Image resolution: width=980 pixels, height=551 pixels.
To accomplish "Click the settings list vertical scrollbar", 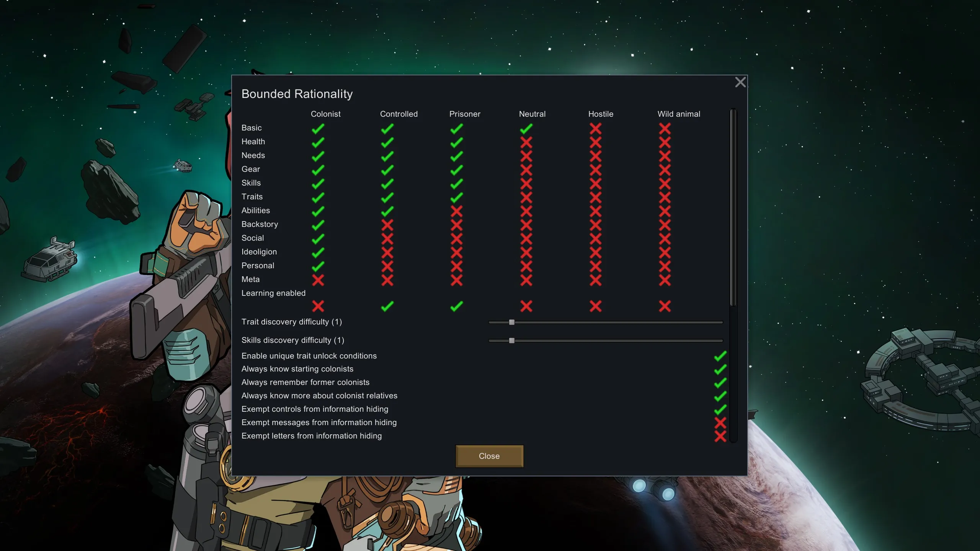I will (x=733, y=207).
